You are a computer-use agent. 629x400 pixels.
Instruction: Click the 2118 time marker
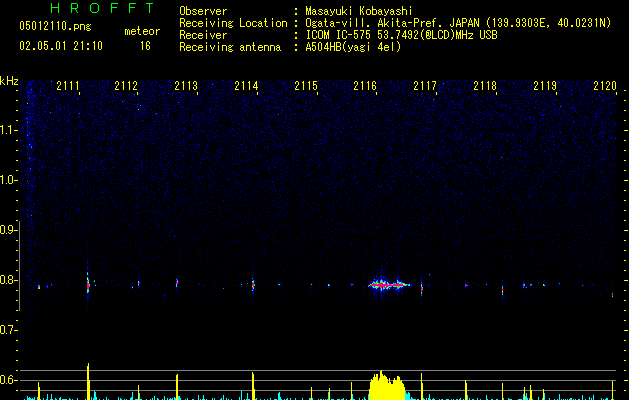click(x=485, y=86)
